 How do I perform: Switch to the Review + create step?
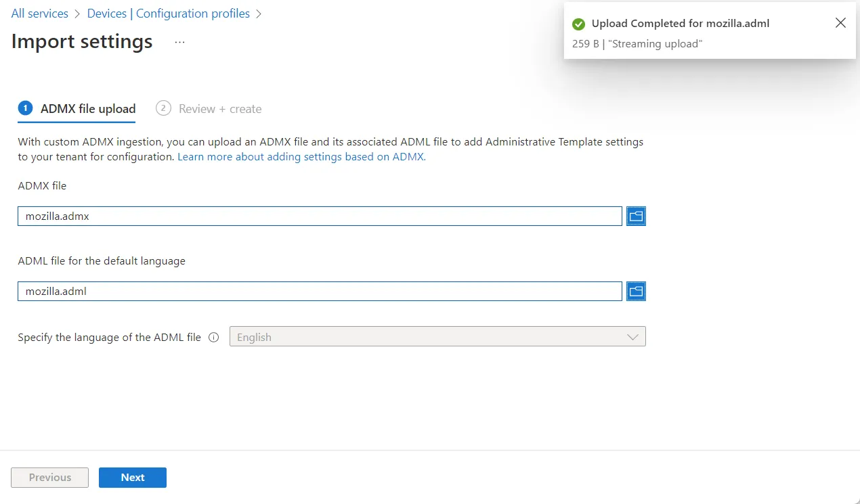[x=209, y=108]
